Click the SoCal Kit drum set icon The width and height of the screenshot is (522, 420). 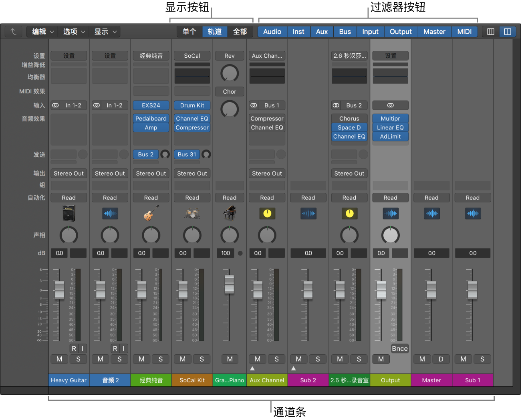pyautogui.click(x=192, y=213)
